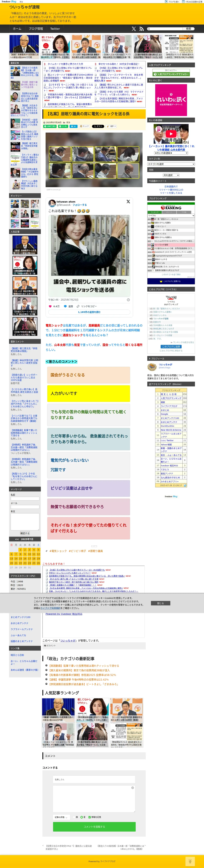Click 1,185件の返信を読む button

89,312
